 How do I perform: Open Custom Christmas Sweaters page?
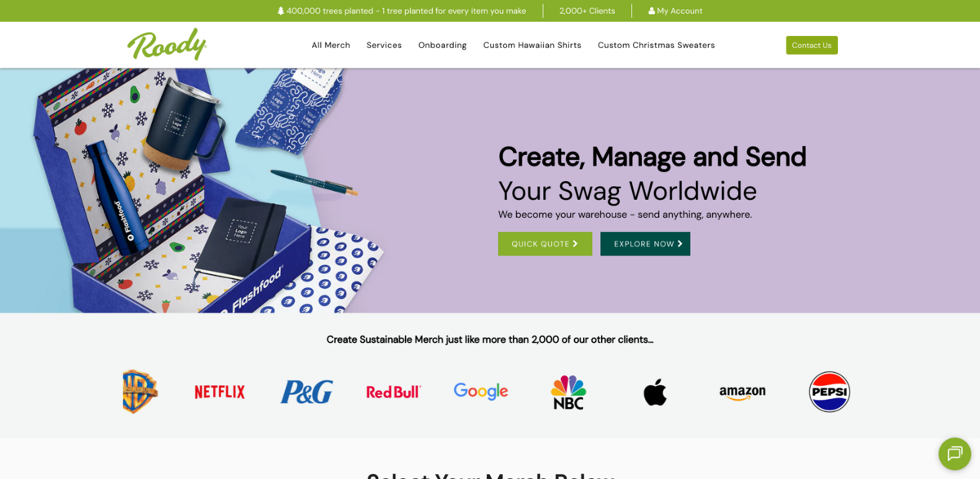click(657, 45)
